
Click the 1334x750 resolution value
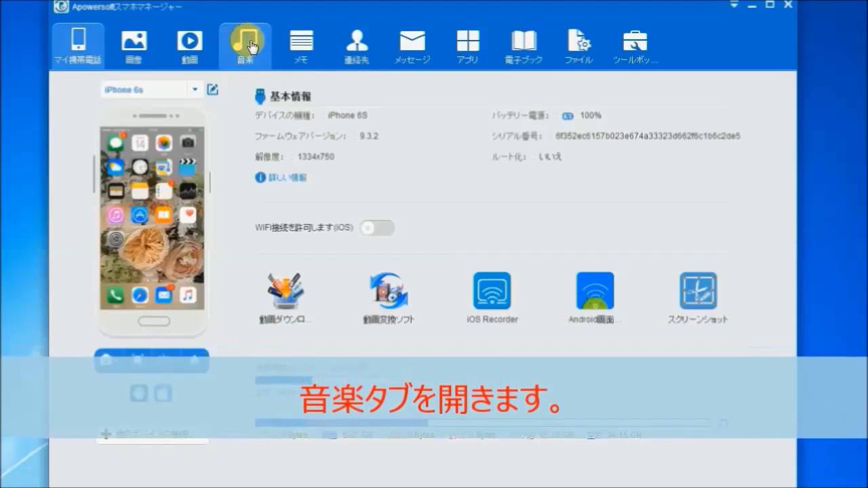point(315,157)
